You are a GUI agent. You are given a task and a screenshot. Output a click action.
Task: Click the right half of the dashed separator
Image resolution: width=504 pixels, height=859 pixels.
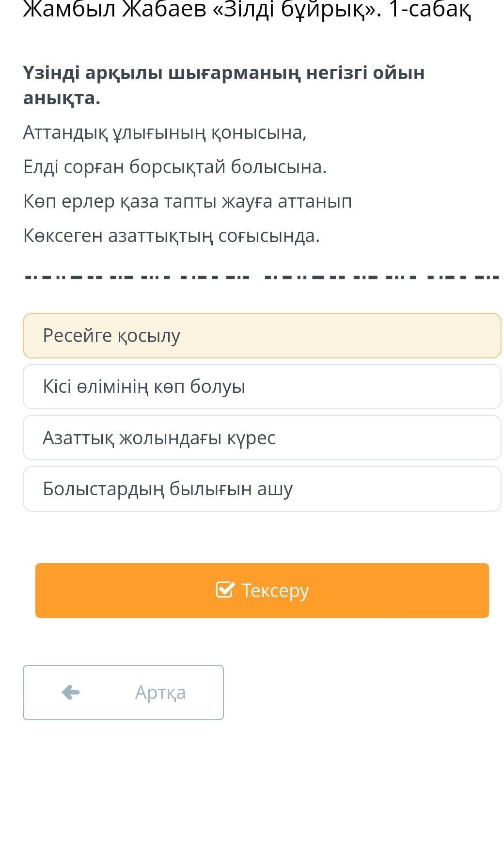pyautogui.click(x=382, y=277)
